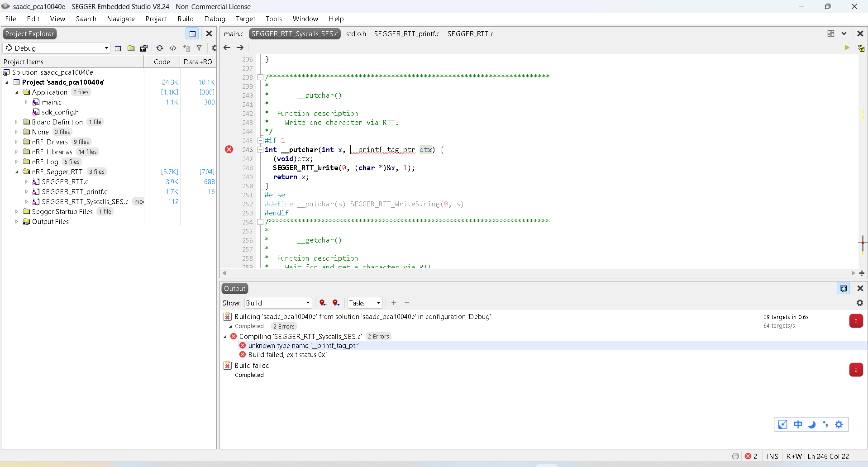Open the editor tab list dropdown arrow

844,33
